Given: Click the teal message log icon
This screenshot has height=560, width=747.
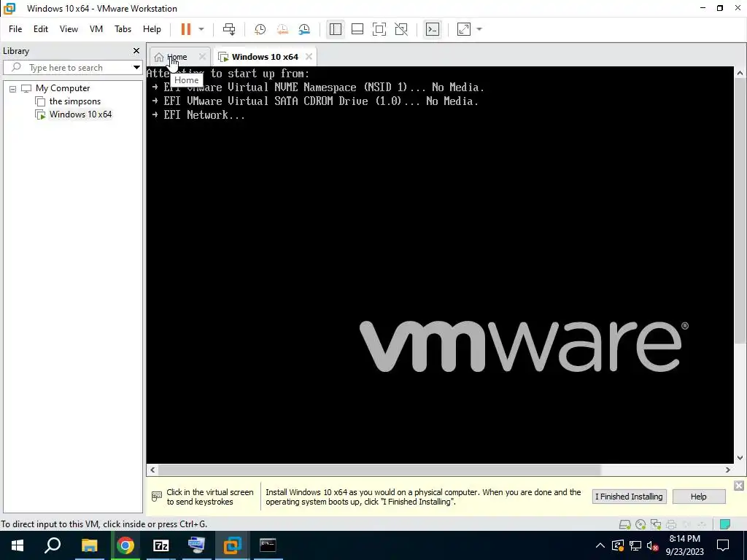Looking at the screenshot, I should 725,525.
